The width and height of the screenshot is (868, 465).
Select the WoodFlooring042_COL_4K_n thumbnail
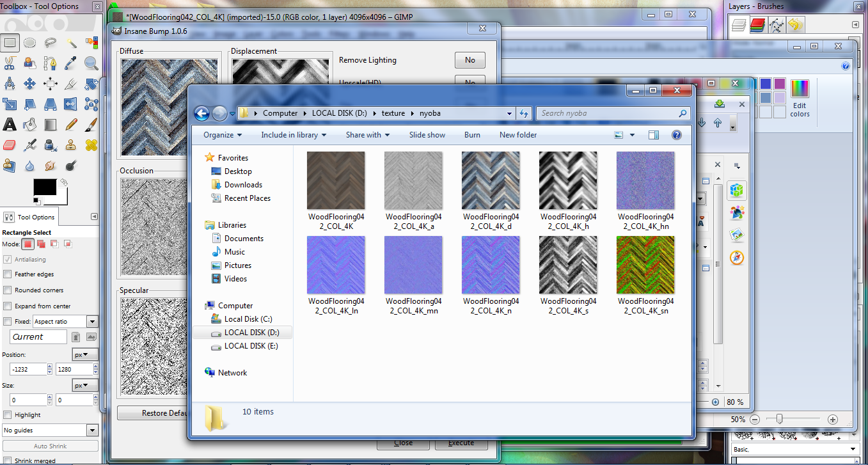pos(491,265)
